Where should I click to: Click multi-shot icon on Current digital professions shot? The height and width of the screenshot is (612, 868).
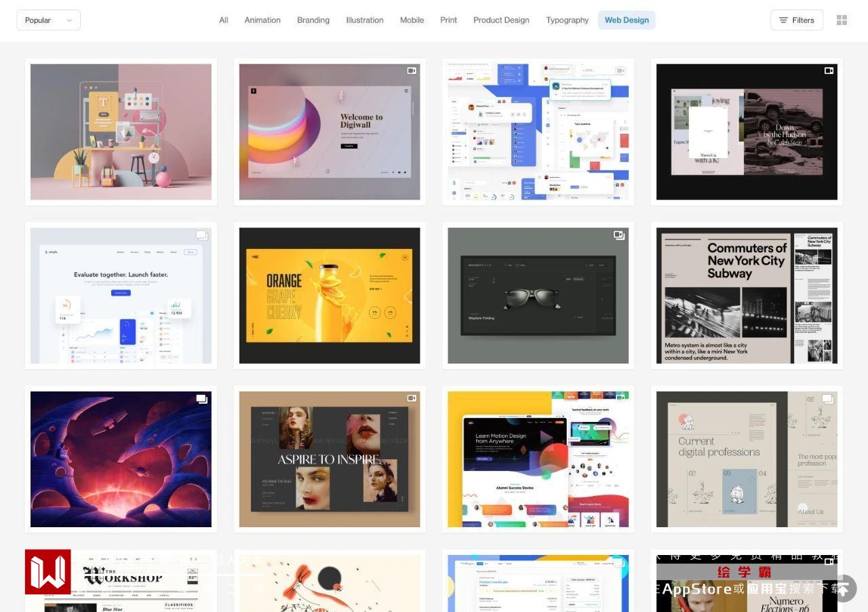click(828, 399)
